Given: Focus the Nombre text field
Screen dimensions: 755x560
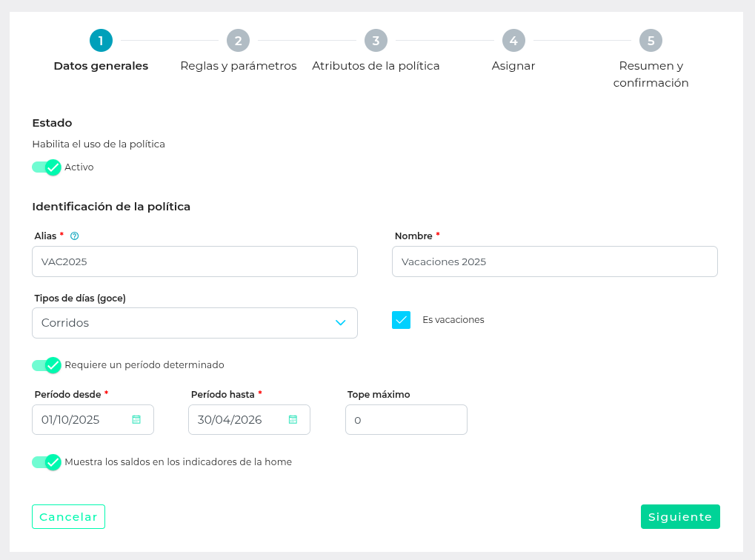Looking at the screenshot, I should pos(554,261).
